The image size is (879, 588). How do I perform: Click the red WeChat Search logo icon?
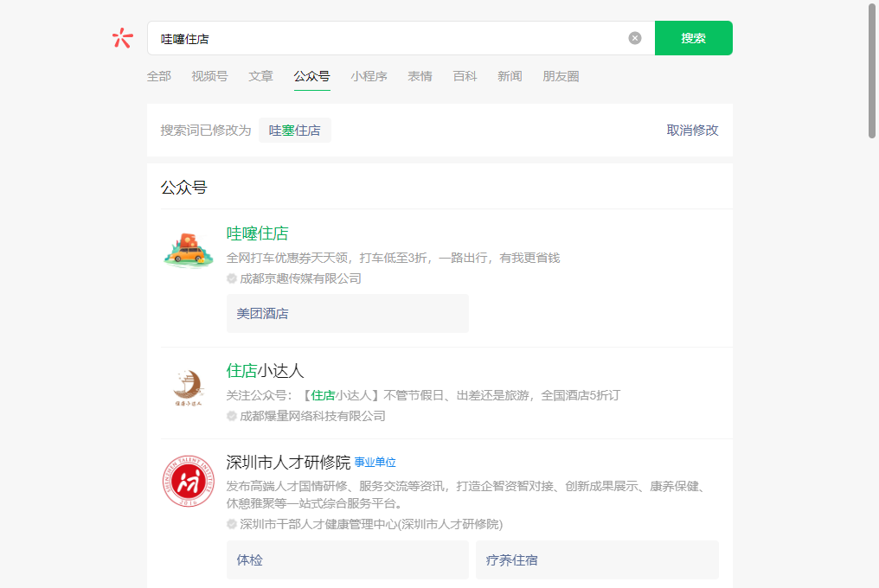122,38
